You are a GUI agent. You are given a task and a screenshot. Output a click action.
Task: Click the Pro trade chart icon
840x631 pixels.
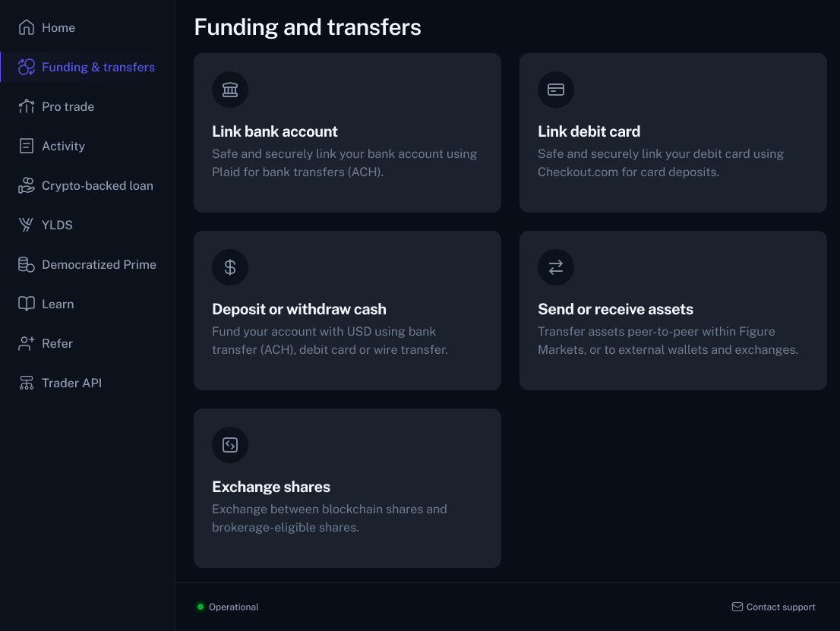click(27, 106)
